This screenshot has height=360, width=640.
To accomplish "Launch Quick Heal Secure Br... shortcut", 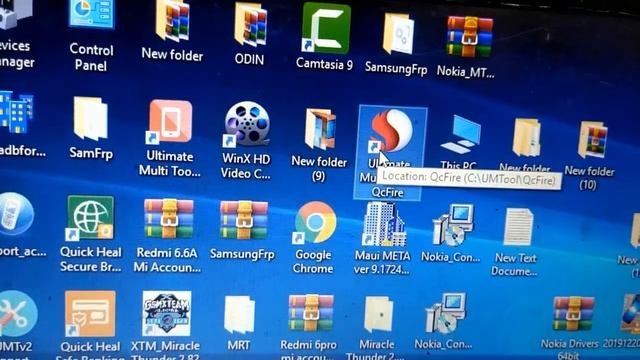I will pos(91,234).
